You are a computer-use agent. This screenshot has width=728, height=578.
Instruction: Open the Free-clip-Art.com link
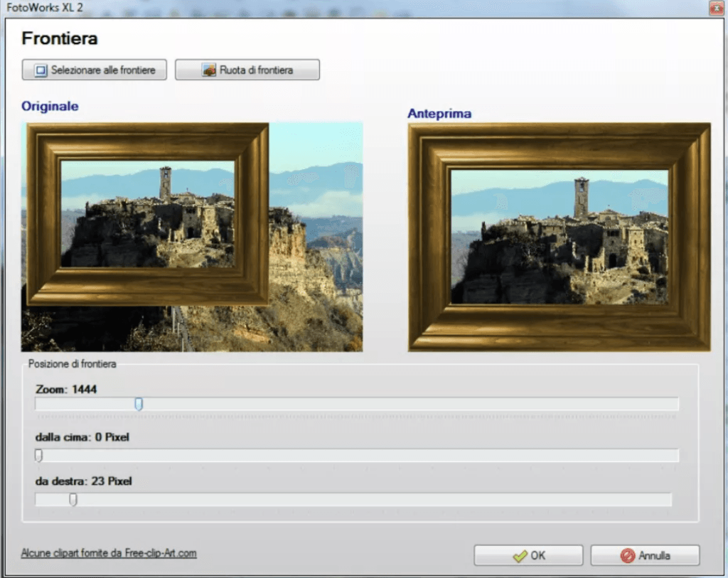(108, 552)
